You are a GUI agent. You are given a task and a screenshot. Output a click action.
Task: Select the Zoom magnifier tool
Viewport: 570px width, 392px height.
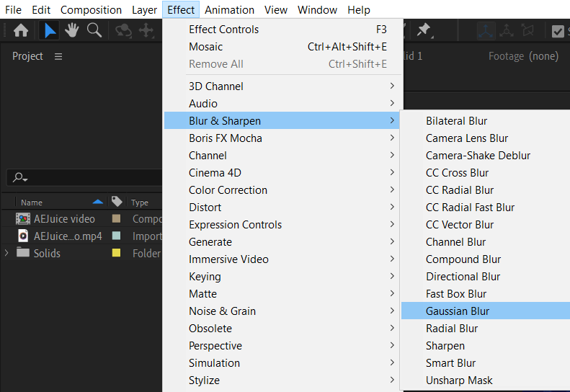(94, 30)
